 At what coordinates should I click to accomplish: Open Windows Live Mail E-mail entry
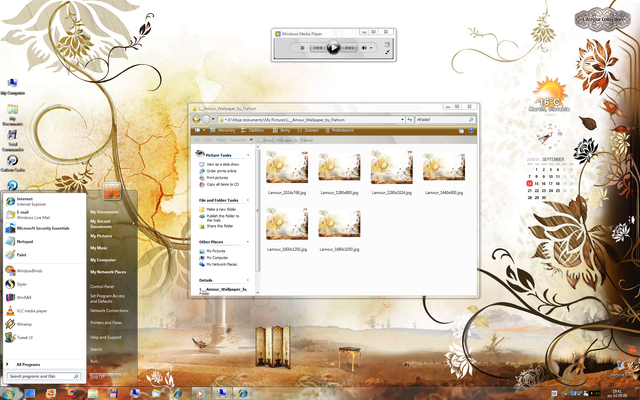tap(44, 215)
